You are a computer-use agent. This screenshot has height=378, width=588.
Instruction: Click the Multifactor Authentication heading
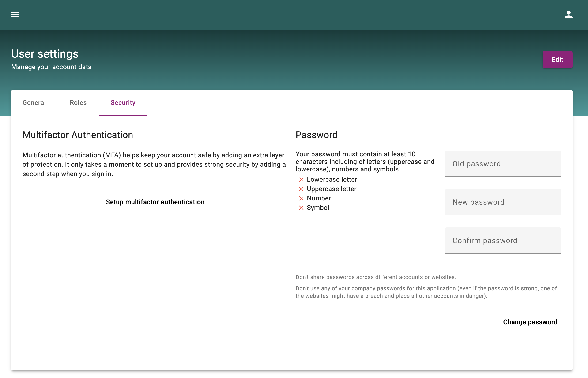[78, 135]
